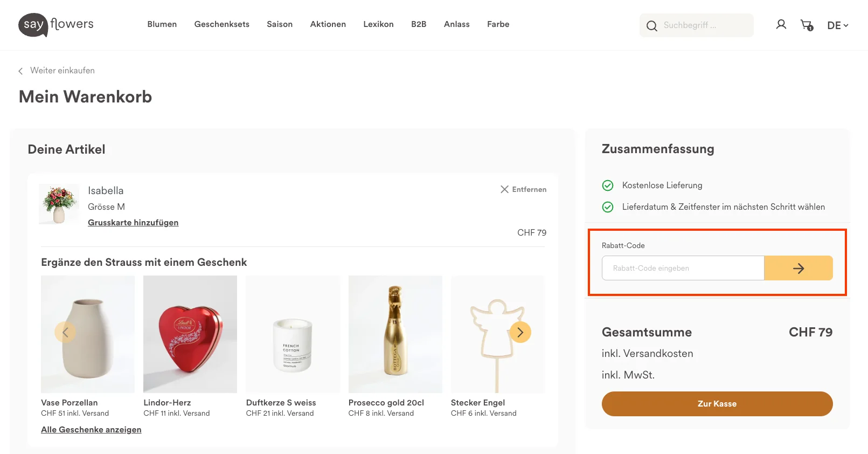The width and height of the screenshot is (868, 454).
Task: Click the Zur Kasse checkout button
Action: (717, 403)
